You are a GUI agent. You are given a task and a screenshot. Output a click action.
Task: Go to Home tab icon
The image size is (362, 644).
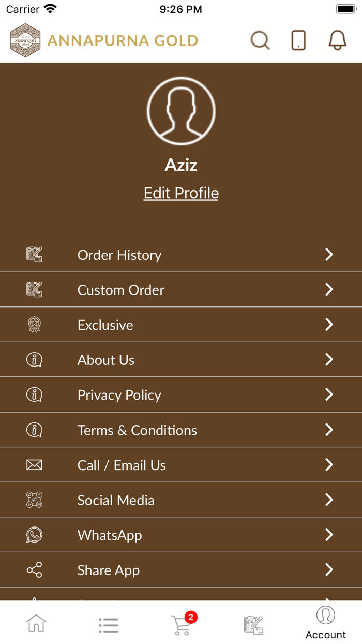coord(36,624)
